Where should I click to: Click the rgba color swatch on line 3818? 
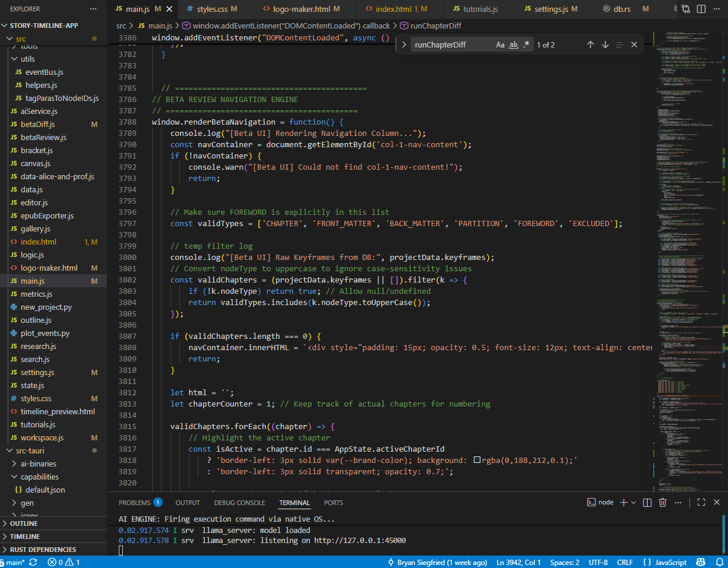click(476, 461)
